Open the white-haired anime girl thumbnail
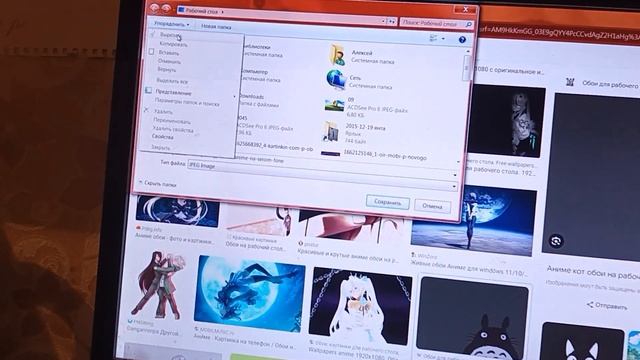The width and height of the screenshot is (640, 360). (360, 306)
